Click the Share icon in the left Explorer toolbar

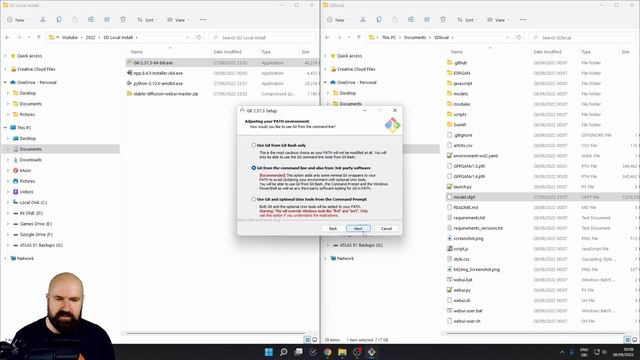(x=107, y=20)
